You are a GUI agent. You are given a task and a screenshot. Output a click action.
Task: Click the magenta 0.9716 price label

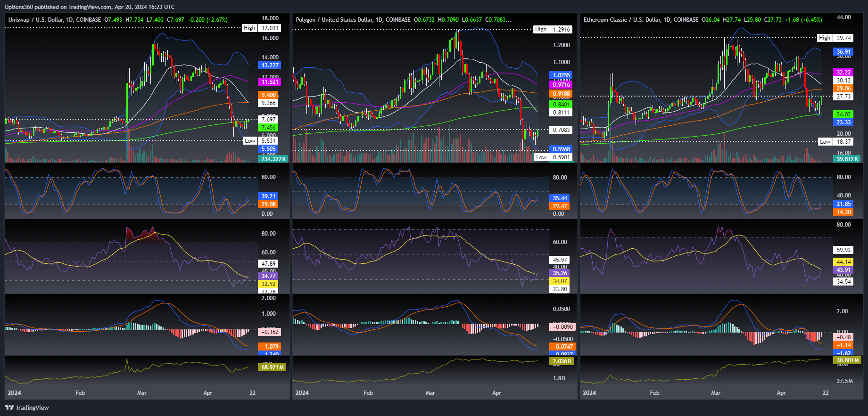tap(561, 85)
